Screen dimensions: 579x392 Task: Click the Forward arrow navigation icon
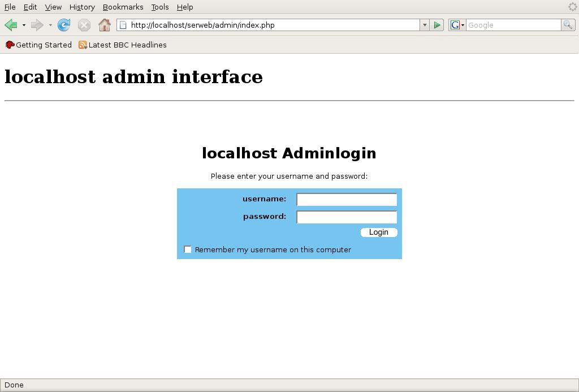37,25
